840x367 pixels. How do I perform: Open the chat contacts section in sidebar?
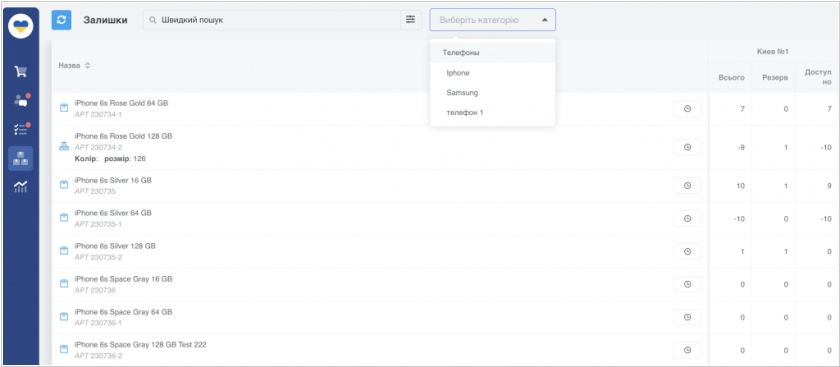tap(21, 100)
